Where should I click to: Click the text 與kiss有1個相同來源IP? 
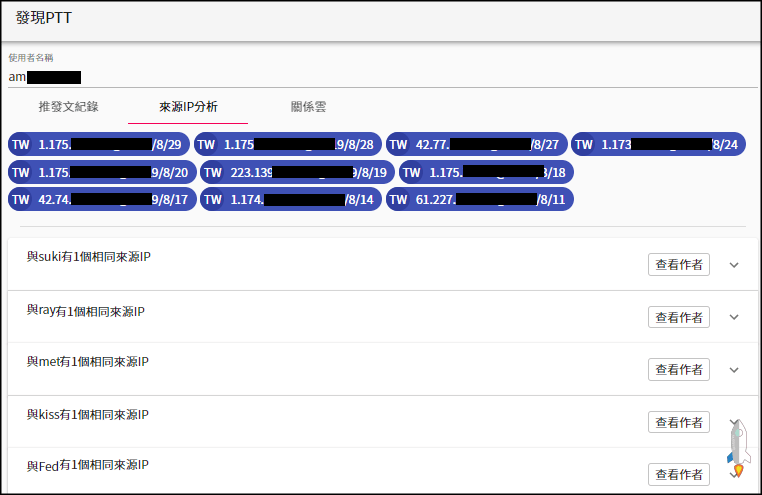pyautogui.click(x=87, y=414)
